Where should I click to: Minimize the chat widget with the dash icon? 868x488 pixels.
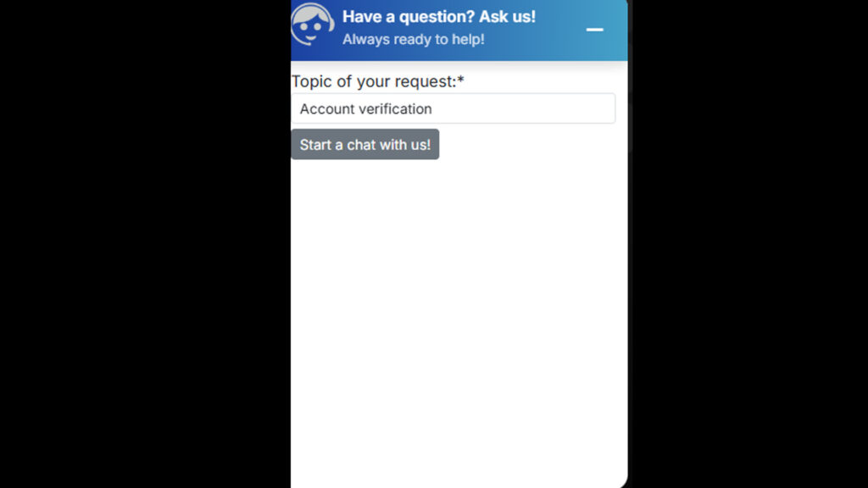(x=594, y=30)
